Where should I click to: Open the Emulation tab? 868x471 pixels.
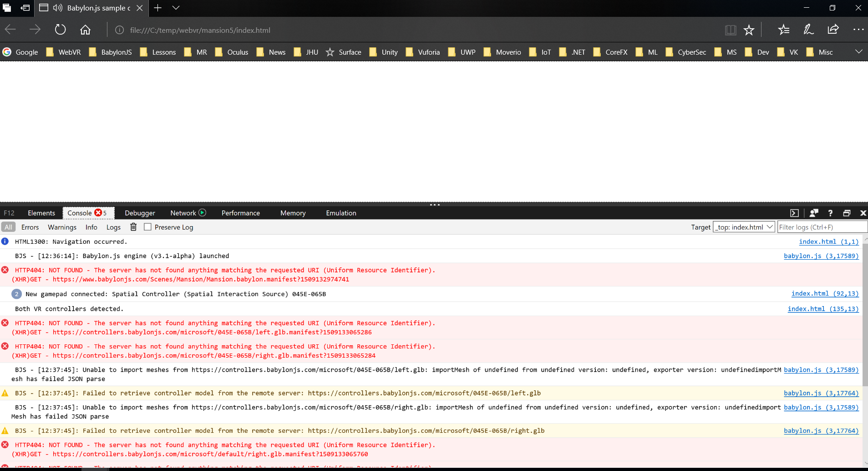(x=341, y=213)
